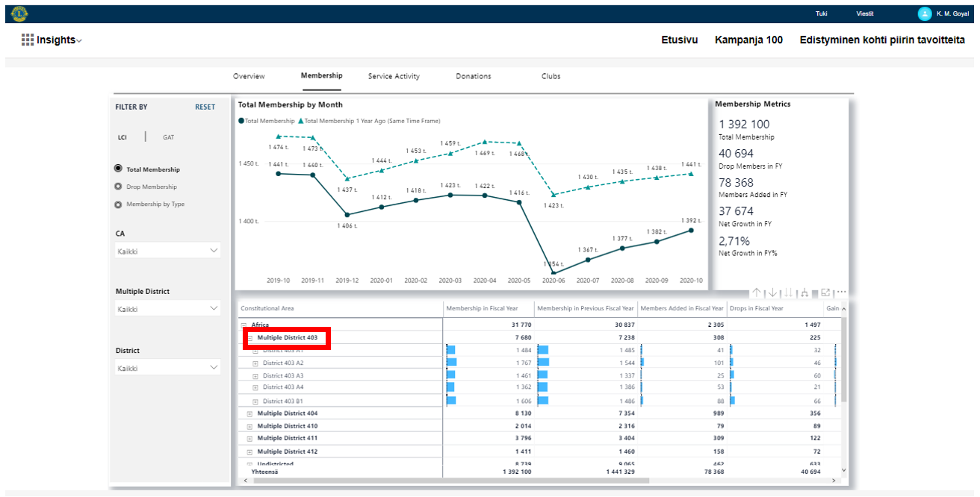The height and width of the screenshot is (497, 980).
Task: Open the Insights app grid icon
Action: point(28,40)
